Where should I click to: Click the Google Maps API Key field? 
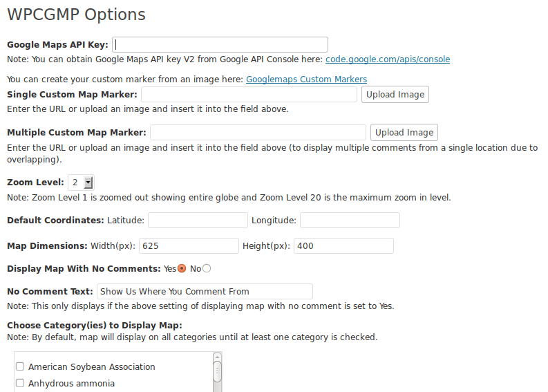pyautogui.click(x=220, y=45)
